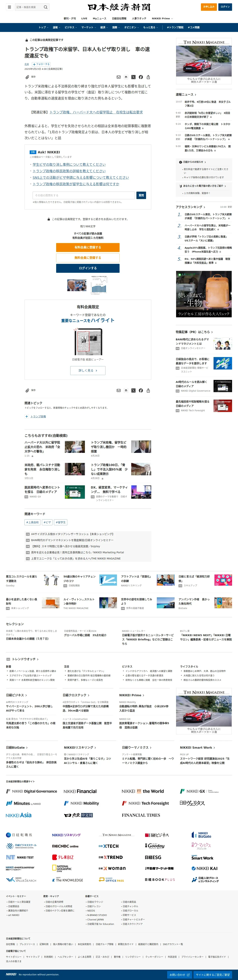Image resolution: width=238 pixels, height=980 pixels.
Task: Open the 速報ニュース sidebar heading
Action: point(186,94)
